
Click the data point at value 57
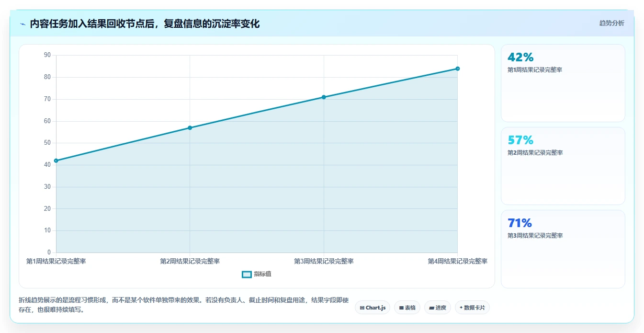coord(190,127)
